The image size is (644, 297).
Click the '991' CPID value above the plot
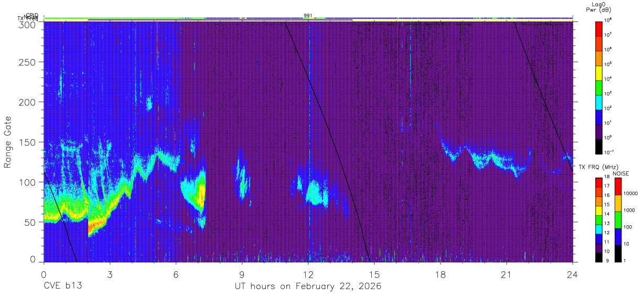click(x=308, y=16)
